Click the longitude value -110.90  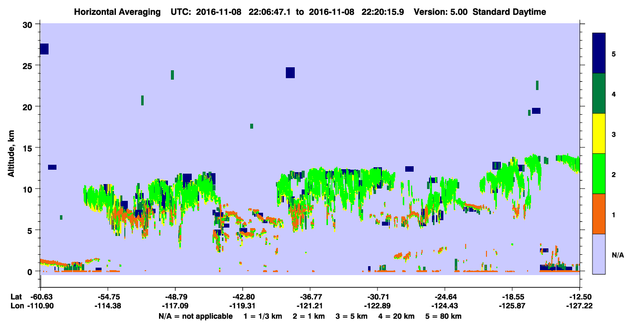41,306
